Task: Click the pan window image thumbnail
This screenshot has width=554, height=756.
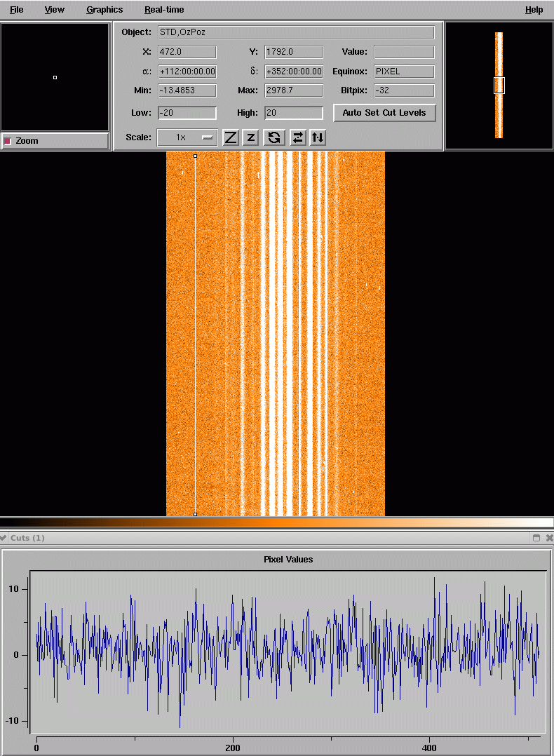Action: (499, 85)
